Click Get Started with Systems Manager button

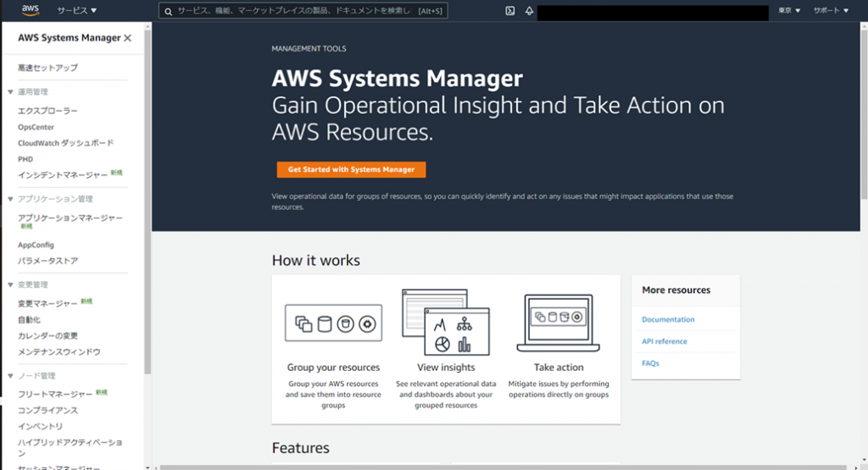pos(352,169)
